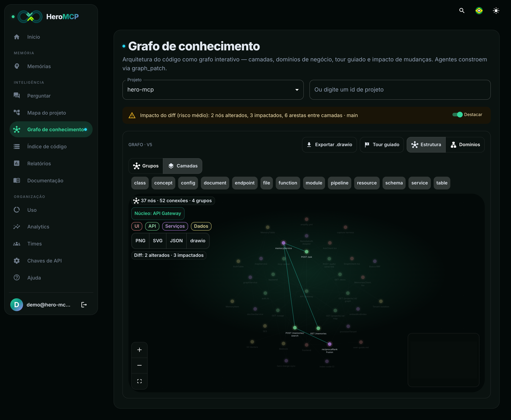511x420 pixels.
Task: Open Documentação in the sidebar
Action: pos(51,181)
